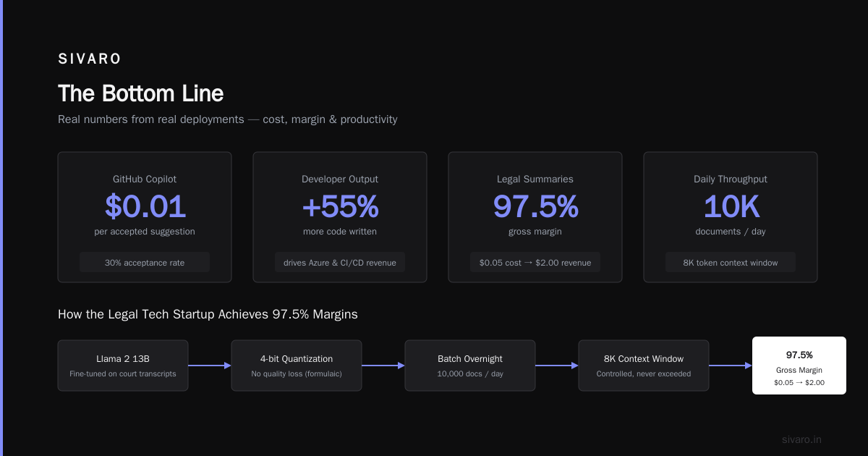Click The Bottom Line heading
The width and height of the screenshot is (868, 456).
coord(141,93)
